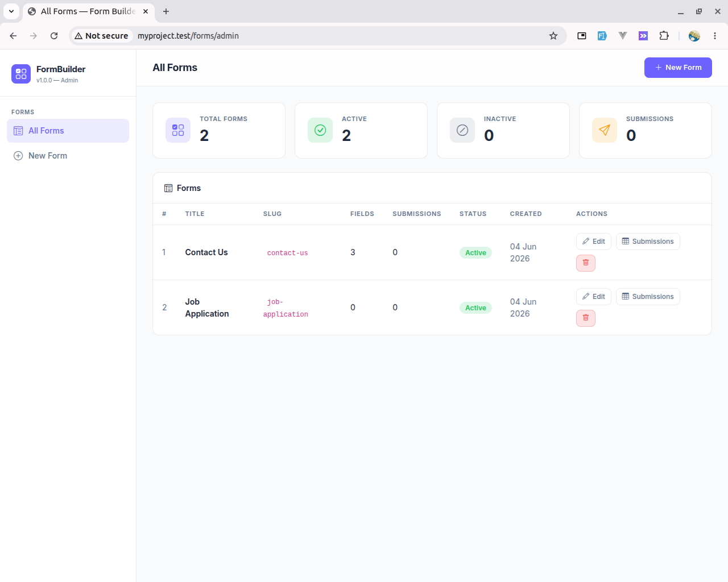Click trash icon for Job Application form
Screen dimensions: 728x582
click(x=585, y=318)
